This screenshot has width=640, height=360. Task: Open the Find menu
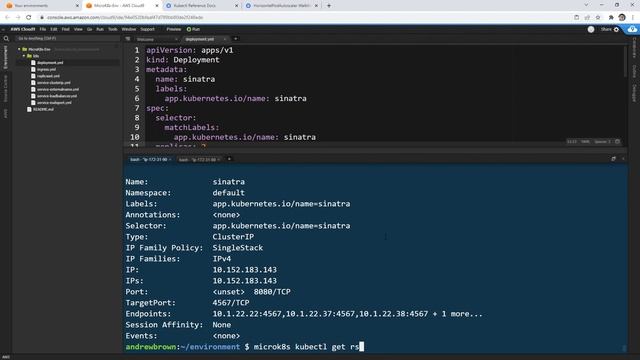(66, 29)
